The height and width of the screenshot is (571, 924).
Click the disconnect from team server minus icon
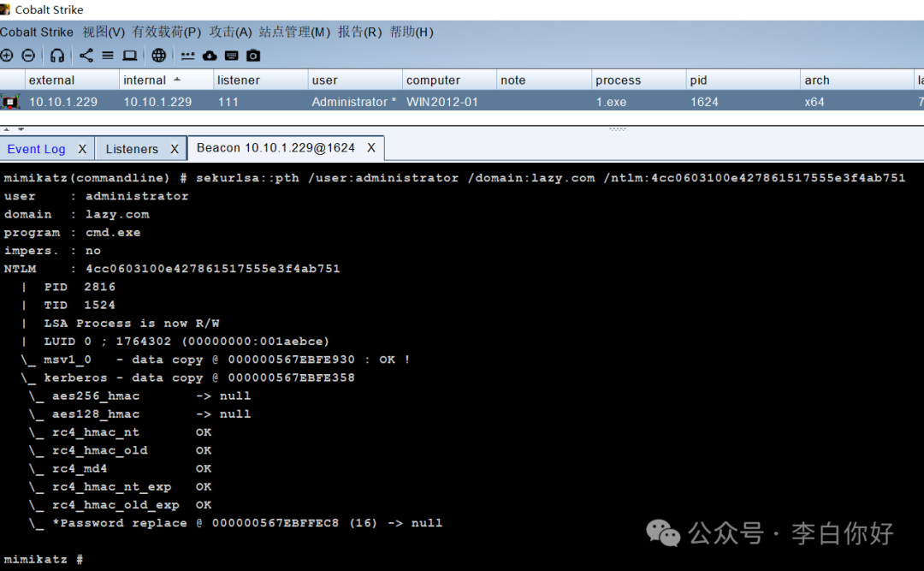pyautogui.click(x=28, y=56)
